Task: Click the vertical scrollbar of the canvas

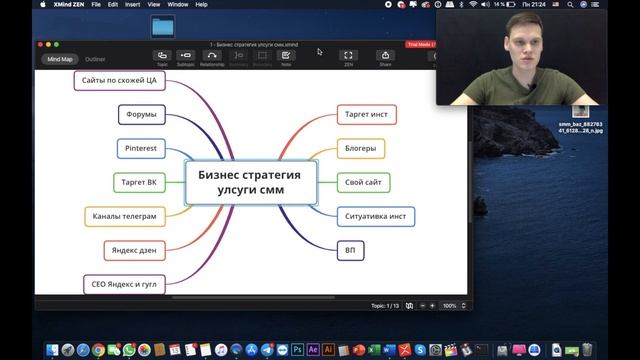Action: pyautogui.click(x=469, y=182)
